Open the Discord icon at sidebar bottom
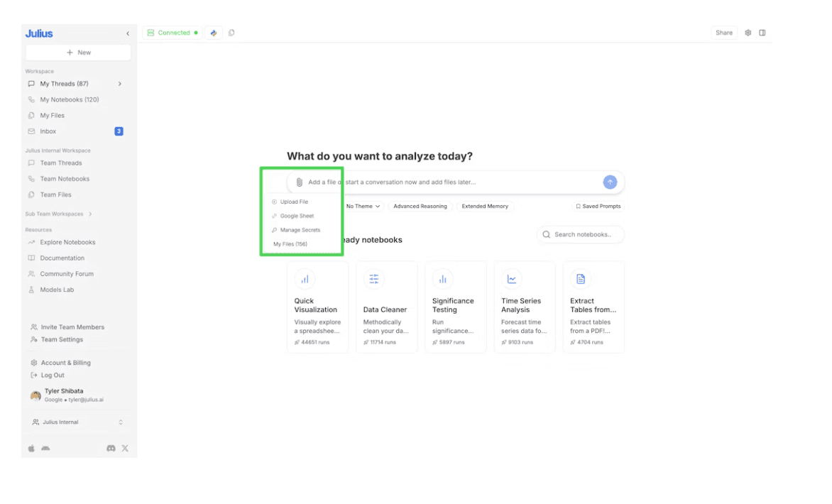832x504 pixels. 111,448
